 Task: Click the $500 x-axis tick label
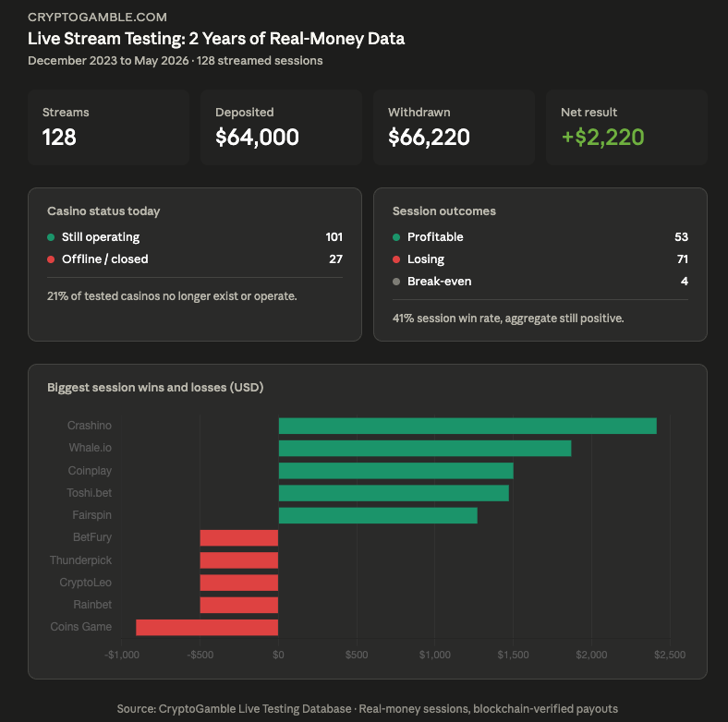tap(357, 655)
